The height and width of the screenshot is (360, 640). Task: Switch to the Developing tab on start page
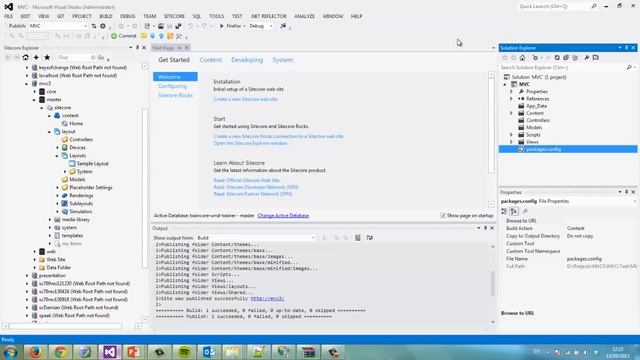pyautogui.click(x=247, y=60)
